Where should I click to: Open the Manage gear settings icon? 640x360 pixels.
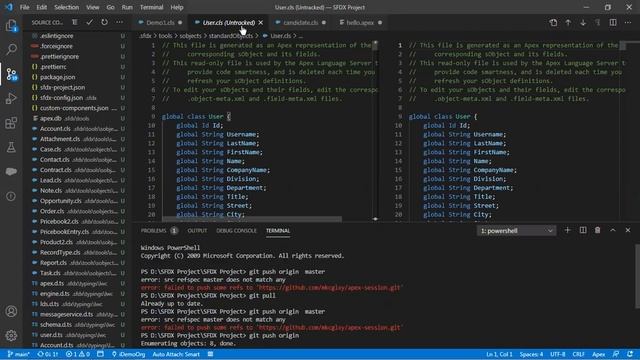pos(11,336)
